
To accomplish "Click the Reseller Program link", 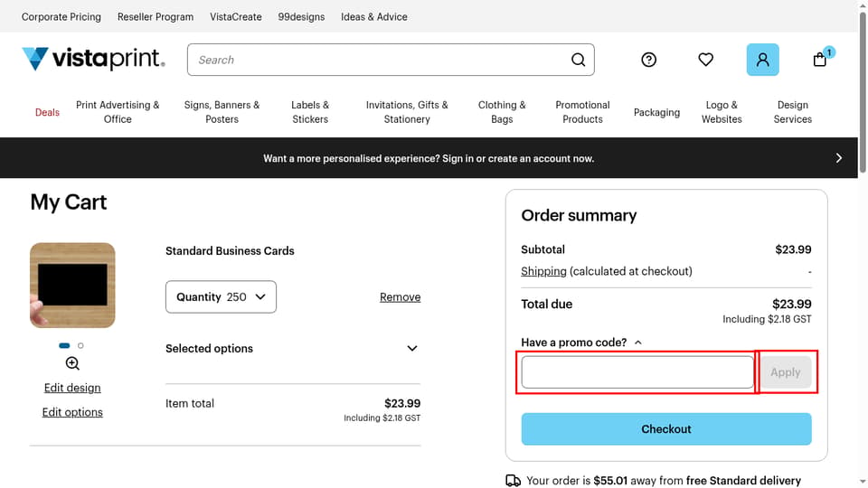I will point(156,16).
